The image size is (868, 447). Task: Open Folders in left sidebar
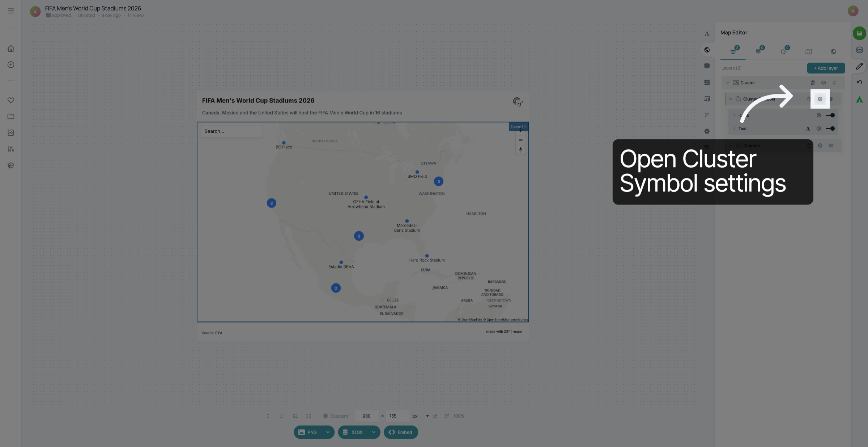coord(11,117)
